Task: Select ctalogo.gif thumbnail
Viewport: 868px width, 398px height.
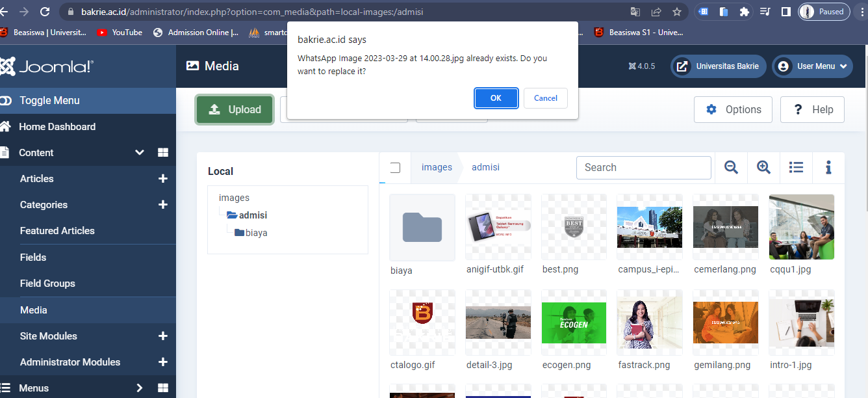Action: coord(422,323)
